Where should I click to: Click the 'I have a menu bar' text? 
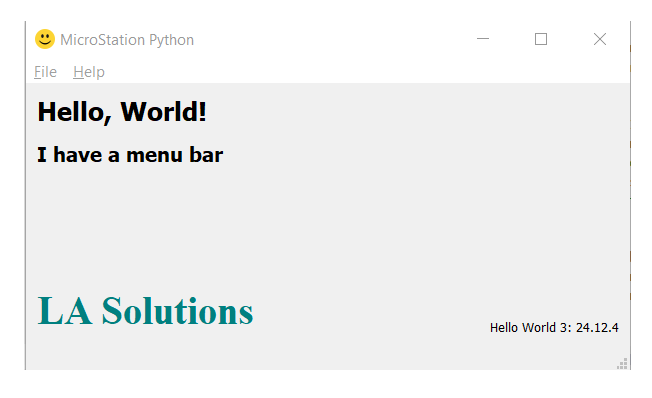point(130,155)
